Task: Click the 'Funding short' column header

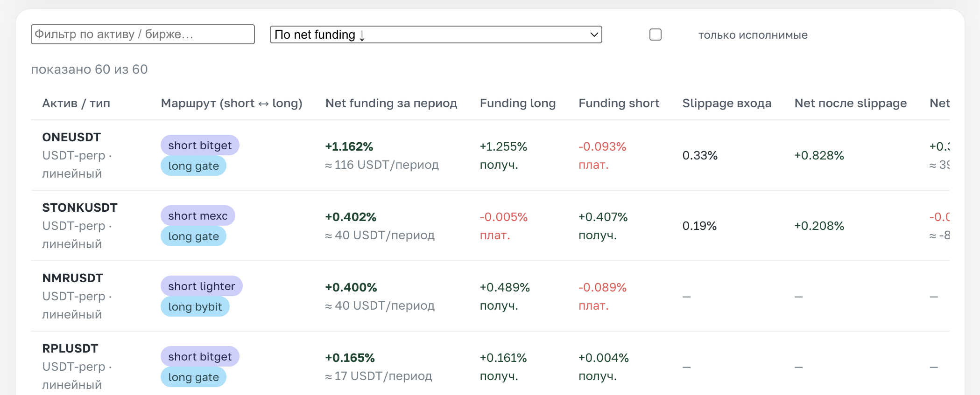Action: tap(619, 103)
